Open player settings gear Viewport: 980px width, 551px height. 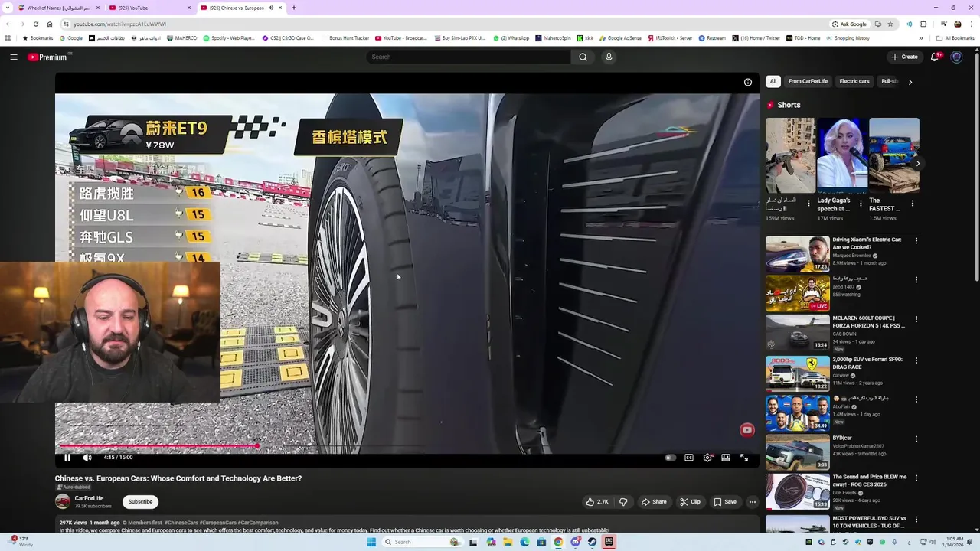coord(707,458)
